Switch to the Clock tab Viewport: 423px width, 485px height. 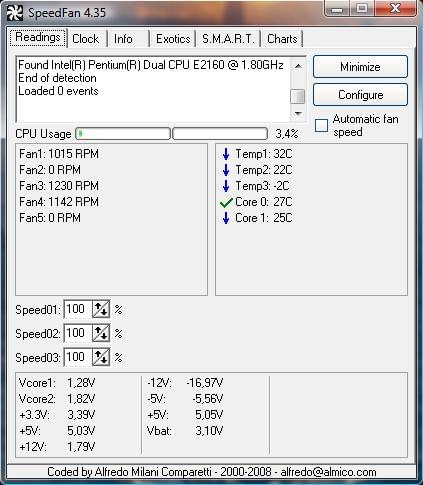86,39
